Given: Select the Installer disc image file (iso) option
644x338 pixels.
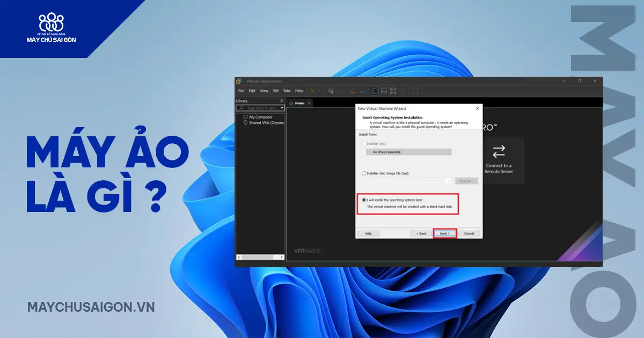Looking at the screenshot, I should coord(364,173).
